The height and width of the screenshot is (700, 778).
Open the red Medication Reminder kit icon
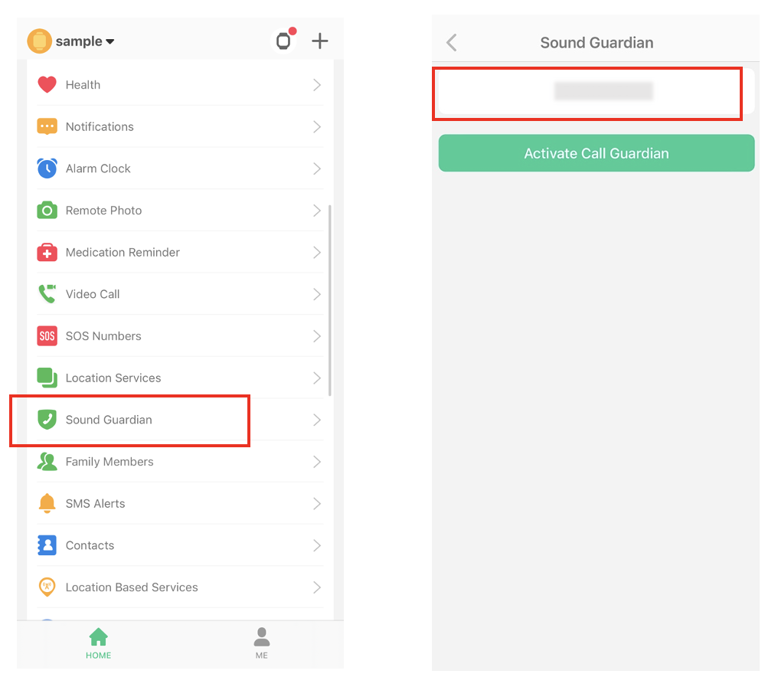coord(47,252)
